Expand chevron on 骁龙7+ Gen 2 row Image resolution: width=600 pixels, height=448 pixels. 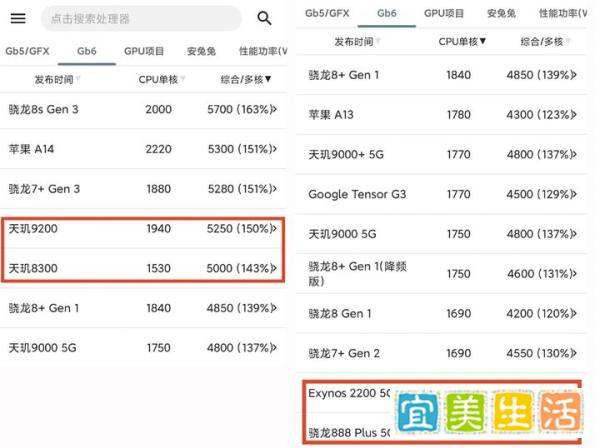point(574,353)
